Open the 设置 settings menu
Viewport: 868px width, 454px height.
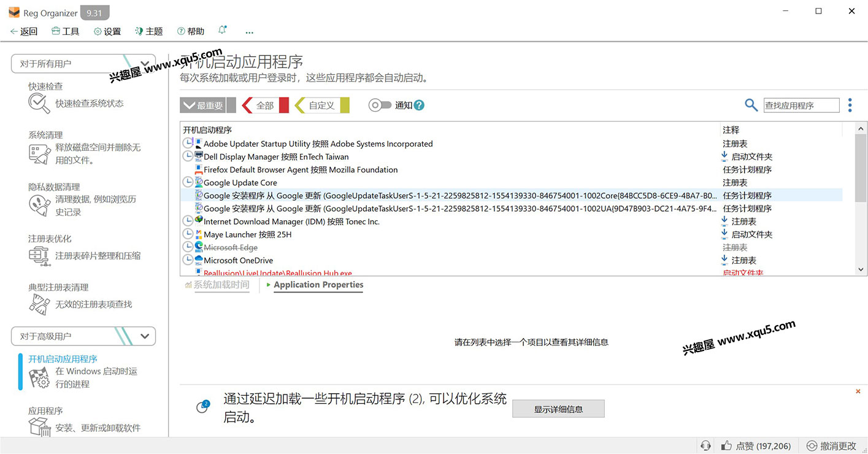(107, 31)
